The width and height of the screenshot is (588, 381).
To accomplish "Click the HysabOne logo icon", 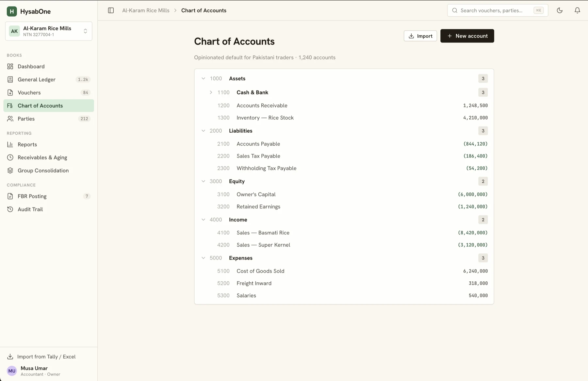I will tap(12, 11).
